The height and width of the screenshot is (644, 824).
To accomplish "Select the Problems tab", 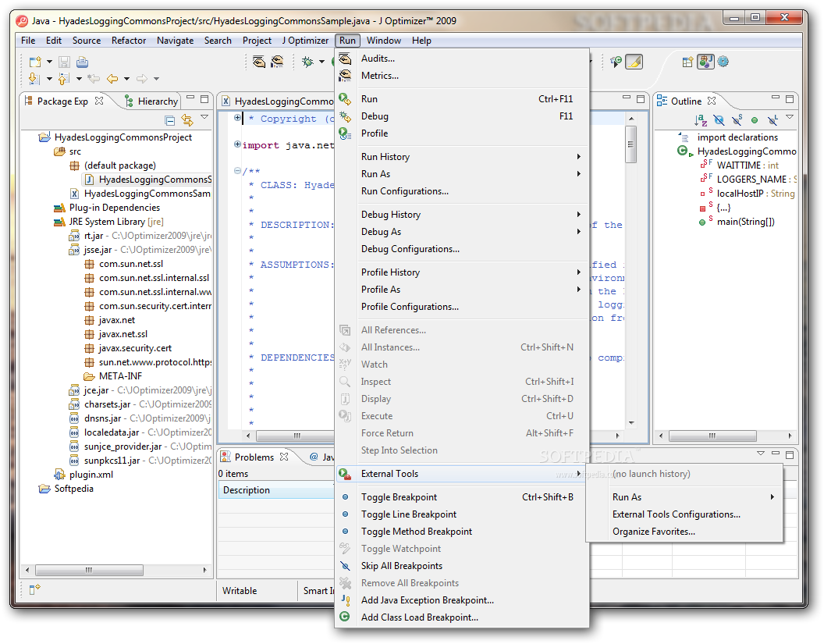I will point(254,457).
